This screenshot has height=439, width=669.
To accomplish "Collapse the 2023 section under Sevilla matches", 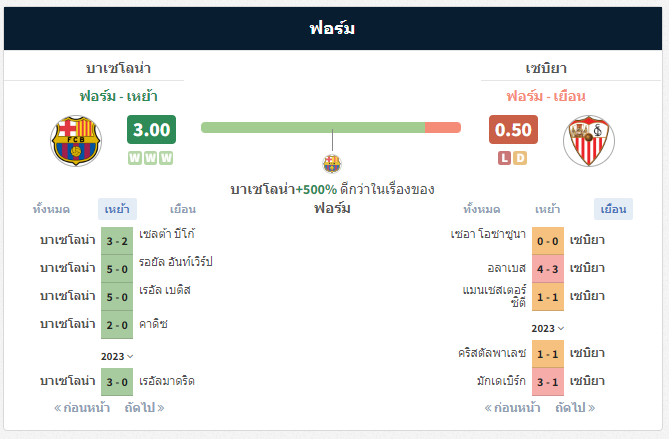I will click(x=548, y=328).
